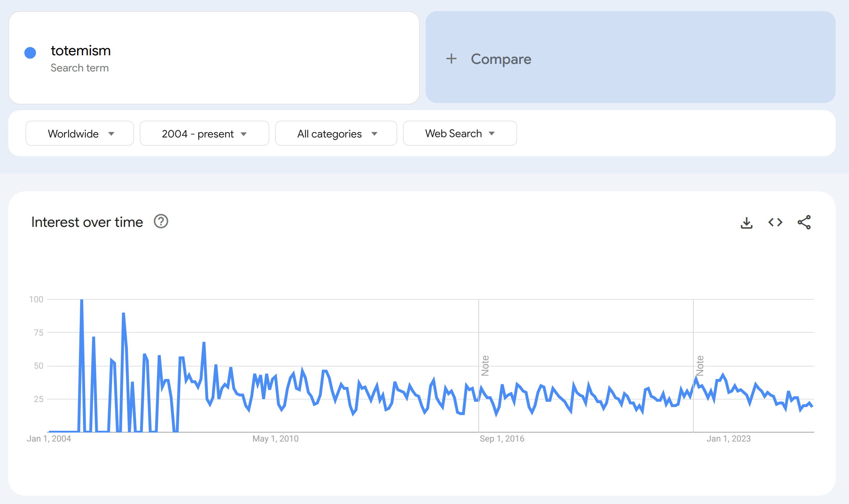849x504 pixels.
Task: Open help for Interest over time
Action: pos(161,221)
